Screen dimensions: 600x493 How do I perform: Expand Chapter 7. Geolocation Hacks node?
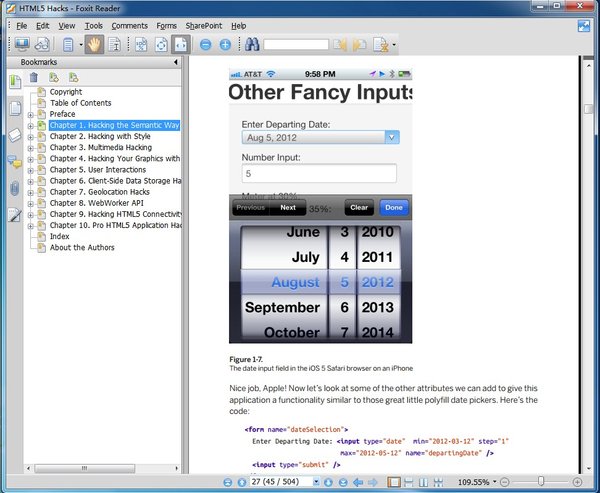point(31,193)
